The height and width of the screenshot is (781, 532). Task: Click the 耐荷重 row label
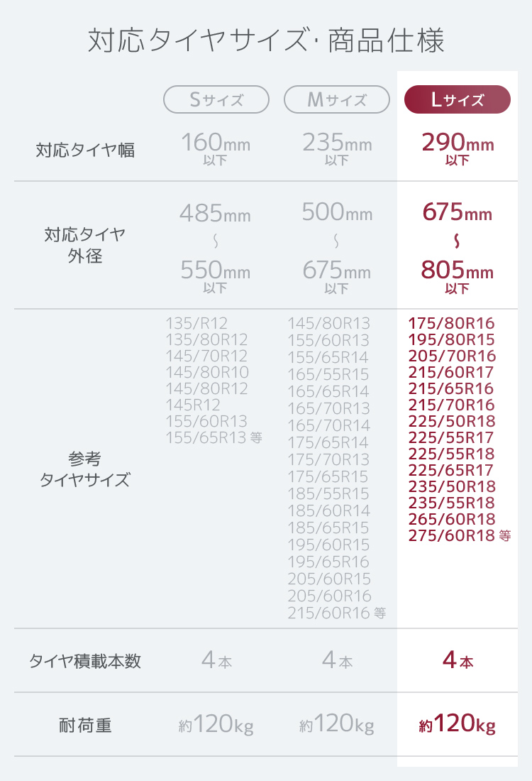click(85, 725)
